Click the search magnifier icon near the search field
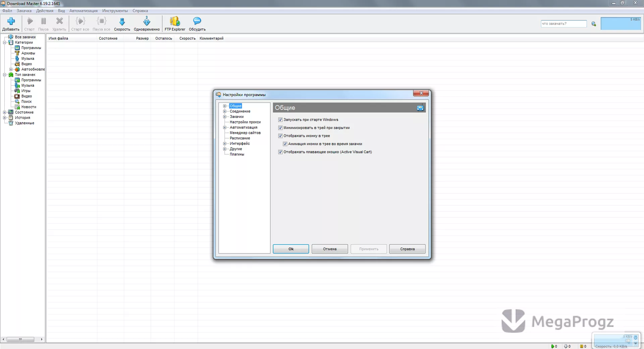This screenshot has height=349, width=644. click(x=594, y=24)
